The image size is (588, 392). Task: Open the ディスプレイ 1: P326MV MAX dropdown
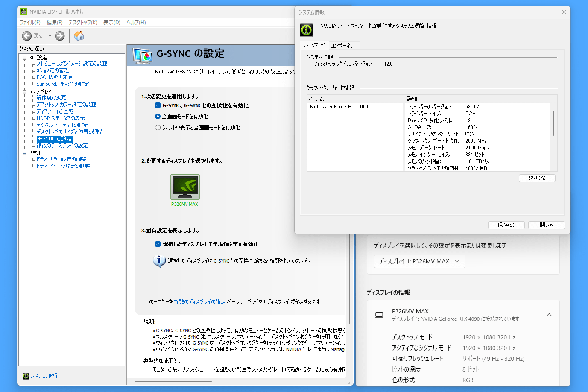click(419, 261)
